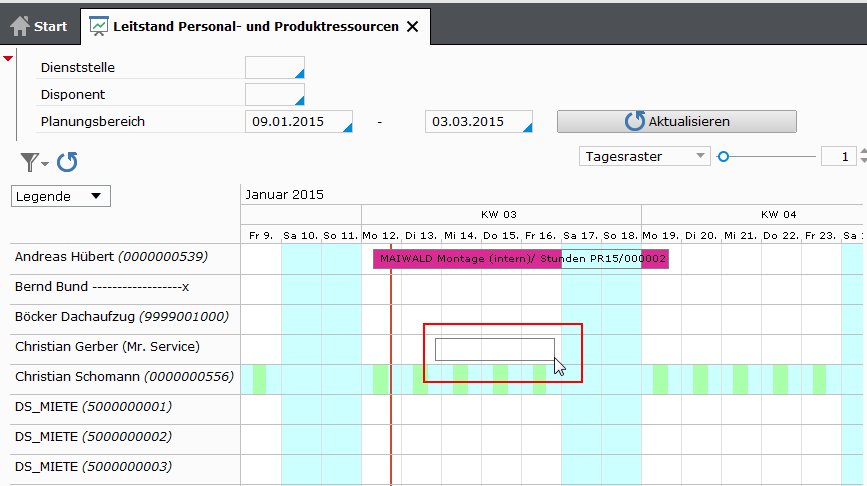The image size is (867, 486).
Task: Close the Leitstand Personal- und Produktressourcen tab
Action: click(412, 27)
